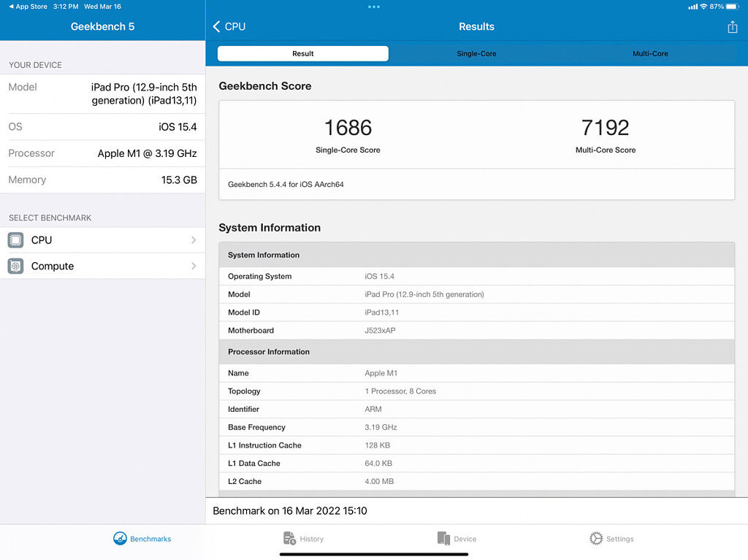Open the Benchmarks tab label

[x=150, y=539]
